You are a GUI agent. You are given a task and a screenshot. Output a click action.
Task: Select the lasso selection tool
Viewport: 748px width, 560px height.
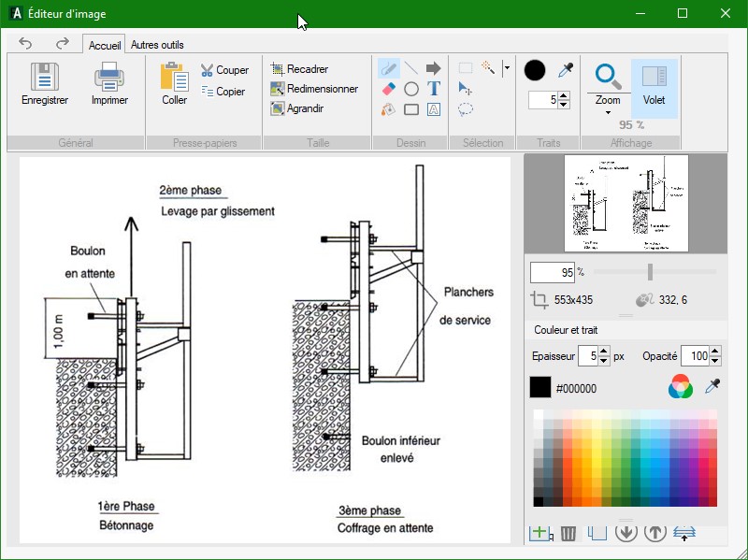(x=466, y=109)
